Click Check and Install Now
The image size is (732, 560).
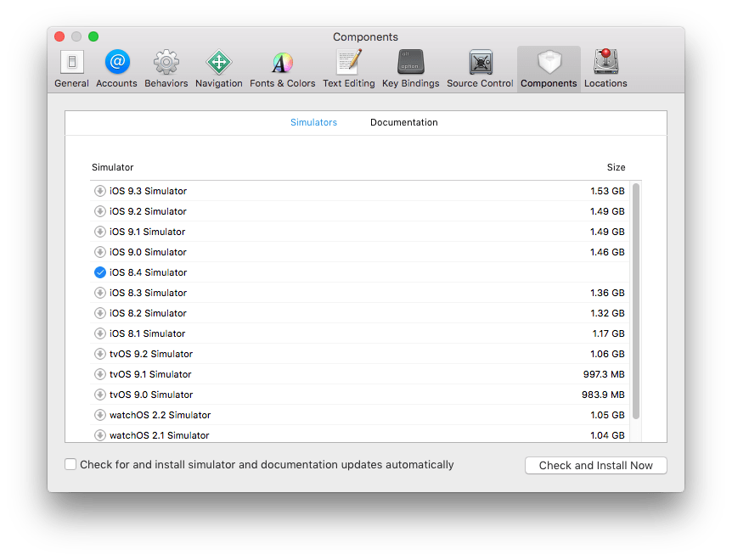click(595, 465)
